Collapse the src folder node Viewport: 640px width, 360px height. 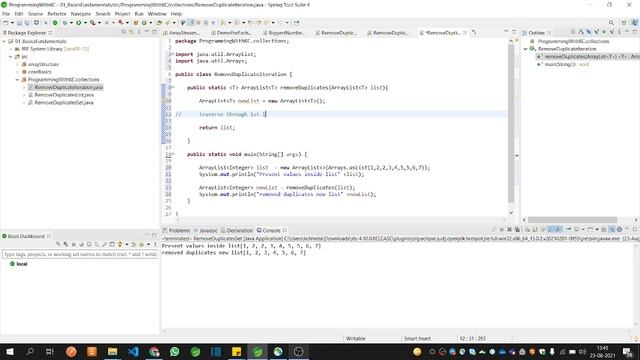point(11,57)
